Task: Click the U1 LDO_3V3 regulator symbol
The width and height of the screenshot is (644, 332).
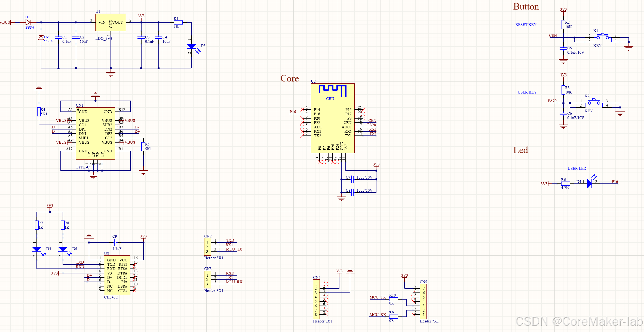Action: click(111, 22)
